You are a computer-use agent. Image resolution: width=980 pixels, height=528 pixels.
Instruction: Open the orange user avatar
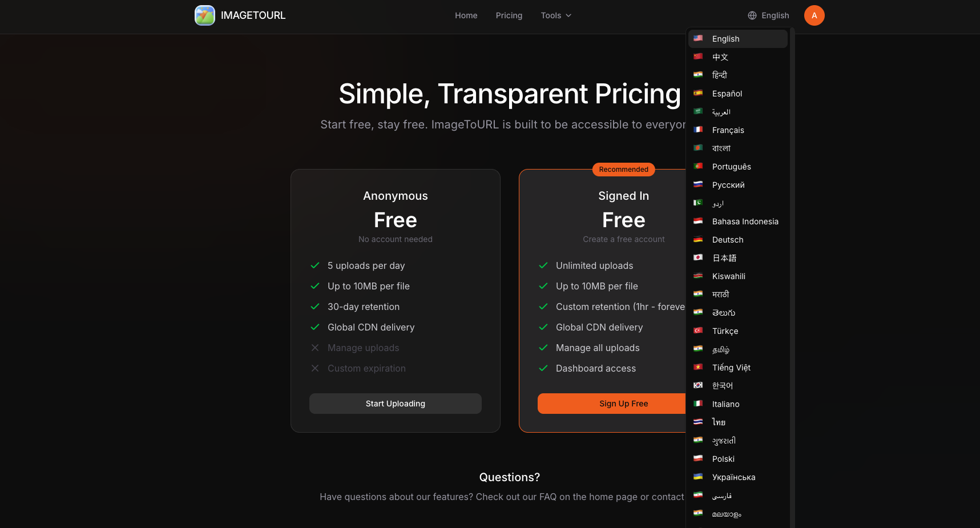point(814,15)
